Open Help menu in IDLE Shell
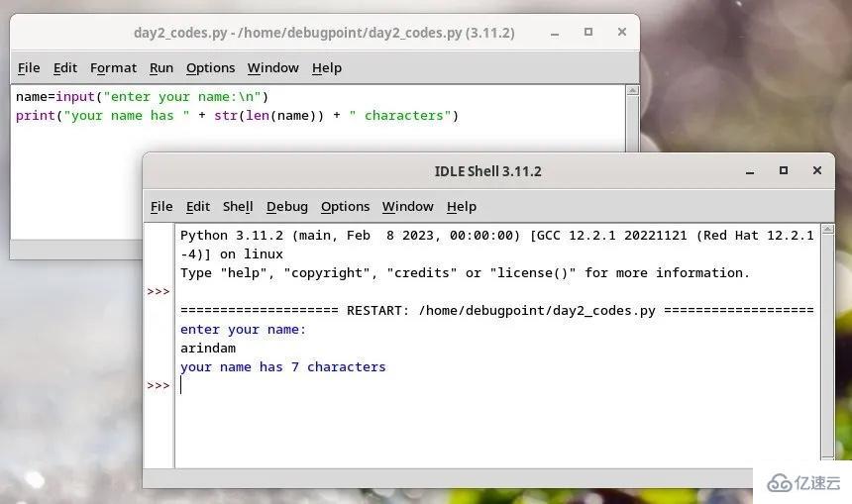 click(462, 206)
